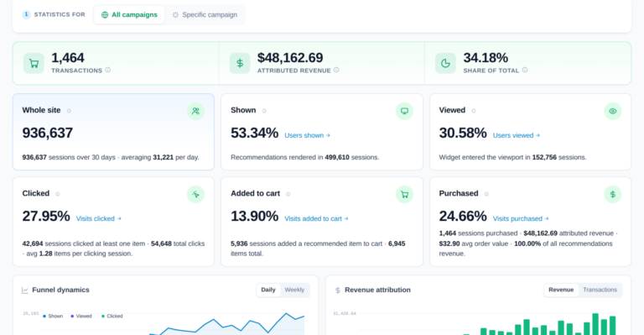Image resolution: width=644 pixels, height=335 pixels.
Task: Open info tooltip next to Attributed Revenue
Action: point(336,71)
